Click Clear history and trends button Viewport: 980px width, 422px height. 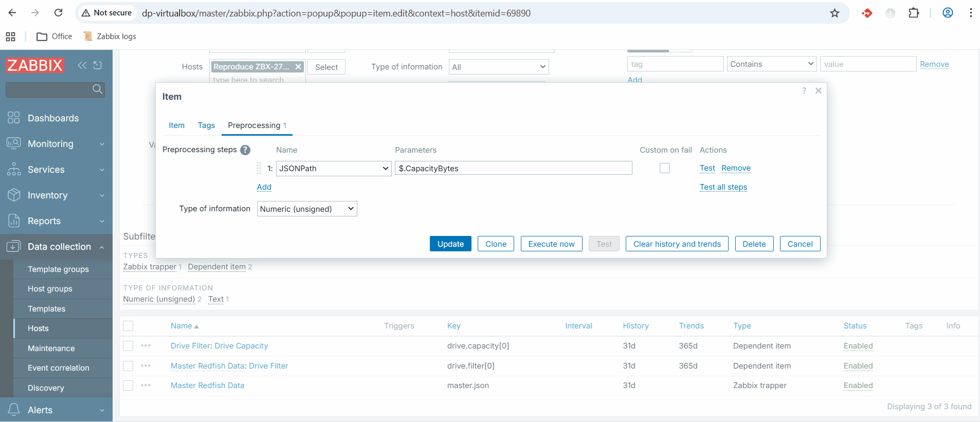[x=677, y=244]
